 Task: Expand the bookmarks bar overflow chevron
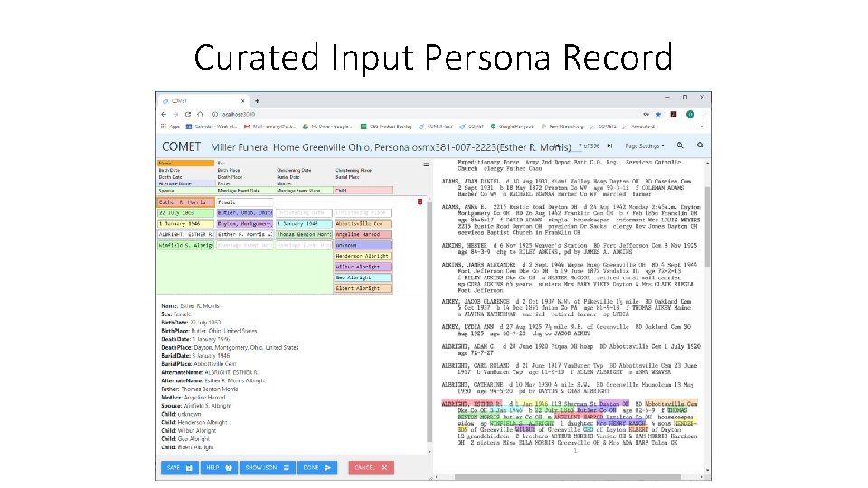(x=702, y=127)
